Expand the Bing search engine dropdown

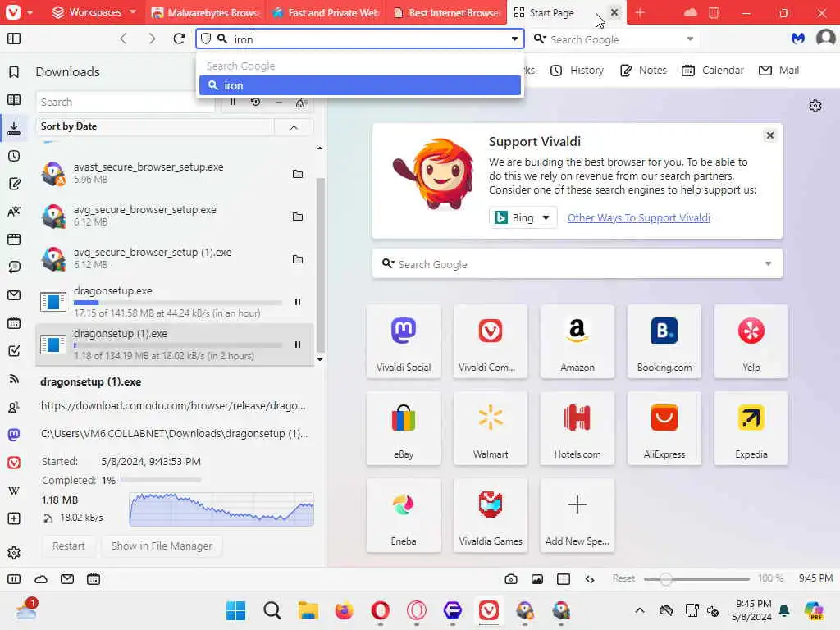(523, 217)
